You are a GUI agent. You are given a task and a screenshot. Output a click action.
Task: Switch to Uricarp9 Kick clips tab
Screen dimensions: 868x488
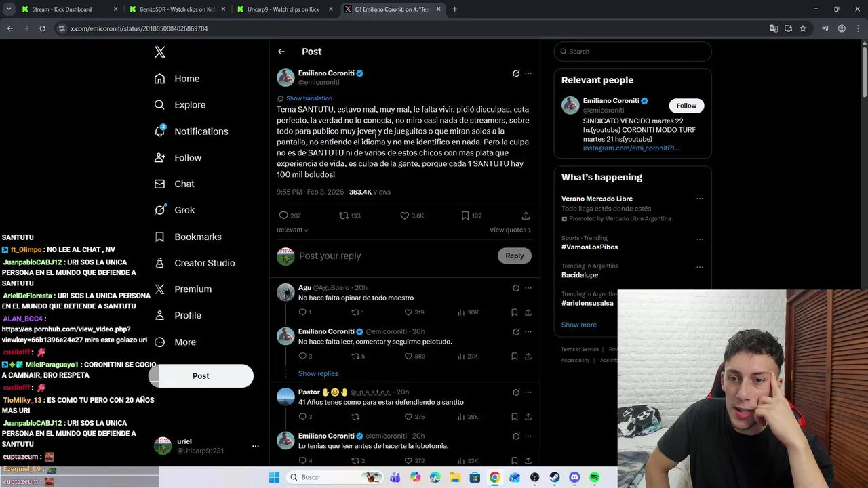(x=284, y=9)
